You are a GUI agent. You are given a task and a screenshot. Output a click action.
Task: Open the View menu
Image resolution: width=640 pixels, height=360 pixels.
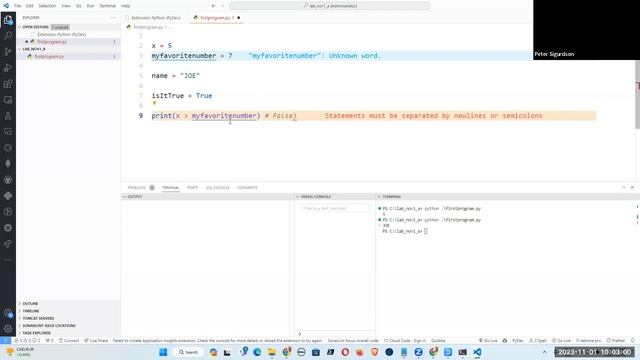[66, 6]
